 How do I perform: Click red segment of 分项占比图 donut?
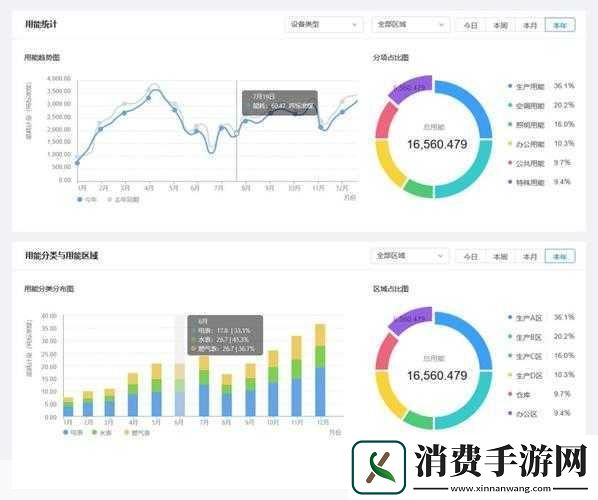[386, 120]
